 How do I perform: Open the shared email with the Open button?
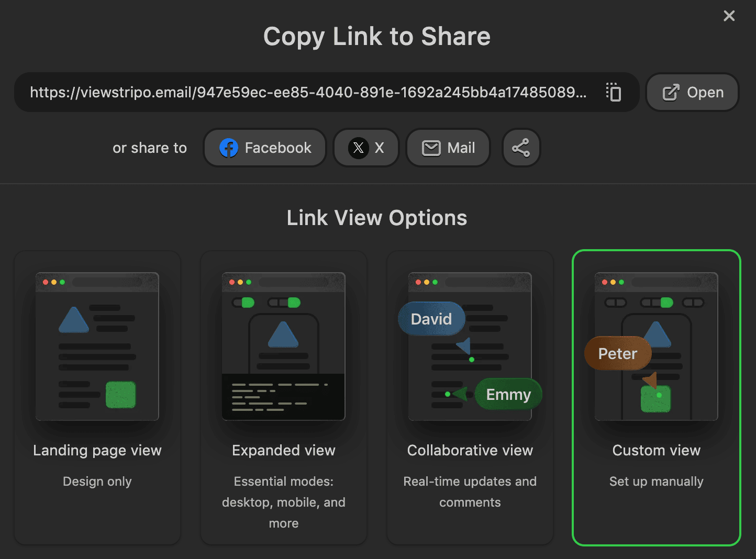tap(692, 92)
